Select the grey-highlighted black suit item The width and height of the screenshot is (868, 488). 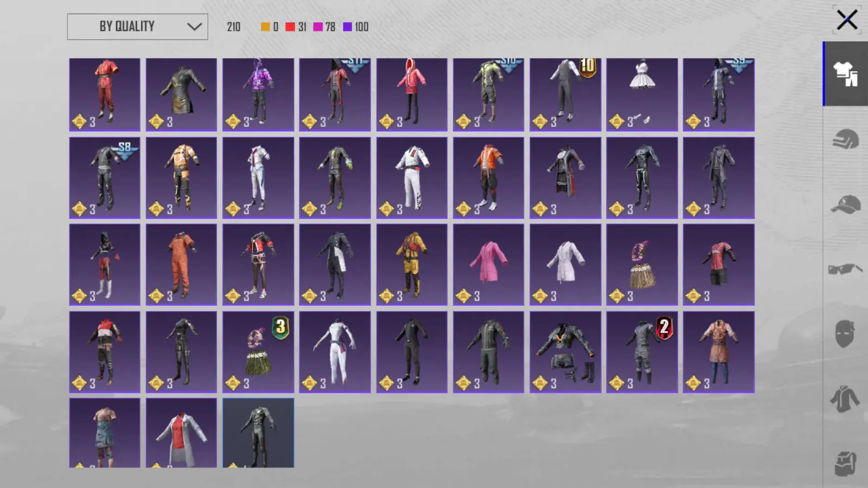click(x=258, y=433)
